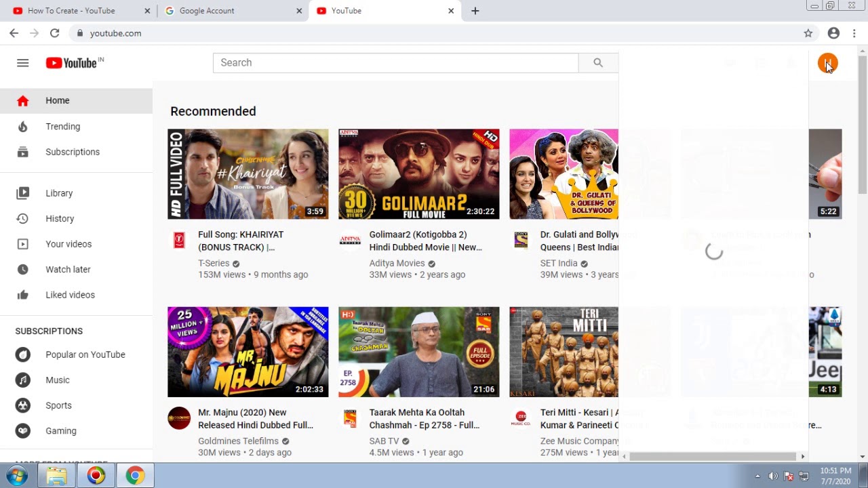The image size is (868, 488).
Task: Click the History clock icon
Action: point(23,218)
